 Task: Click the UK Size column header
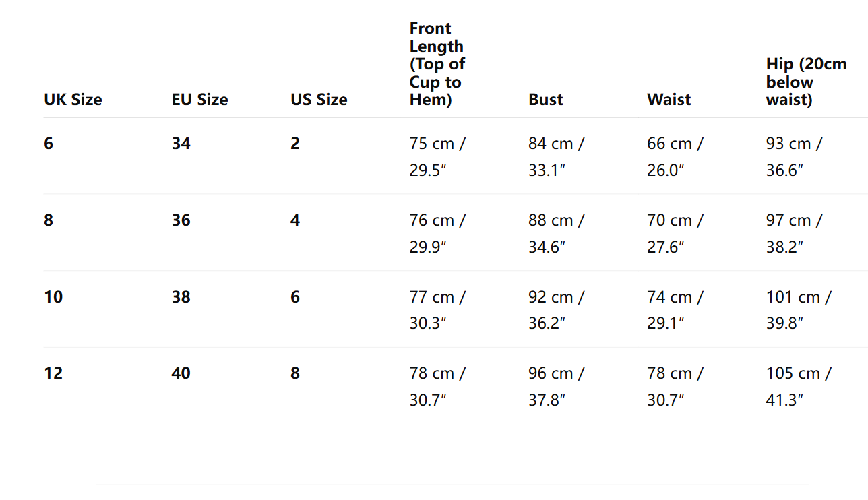coord(73,100)
